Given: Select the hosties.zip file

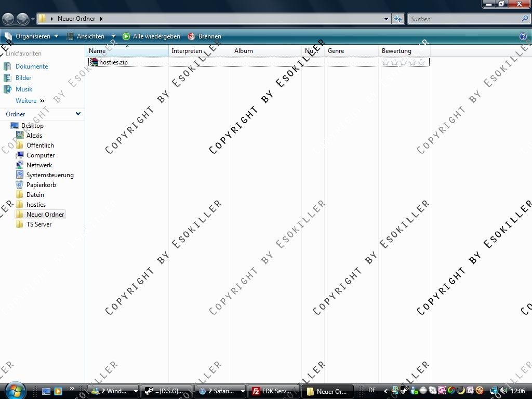Looking at the screenshot, I should pyautogui.click(x=113, y=62).
